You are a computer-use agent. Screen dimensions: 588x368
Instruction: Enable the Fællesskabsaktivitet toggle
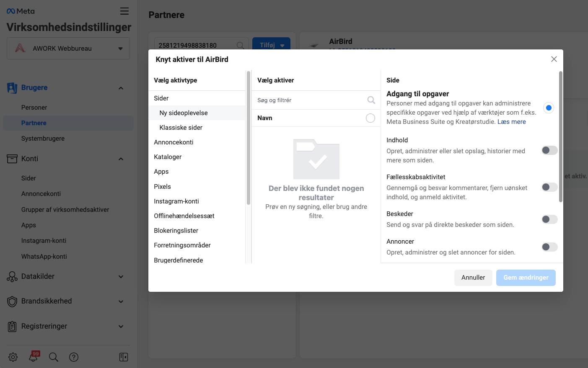549,187
